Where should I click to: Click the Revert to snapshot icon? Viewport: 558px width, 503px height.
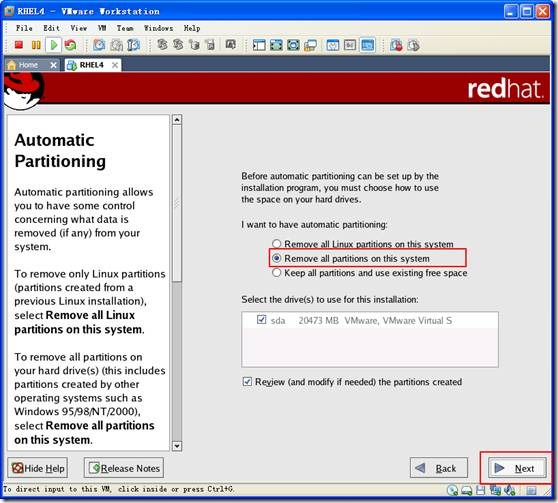click(116, 45)
